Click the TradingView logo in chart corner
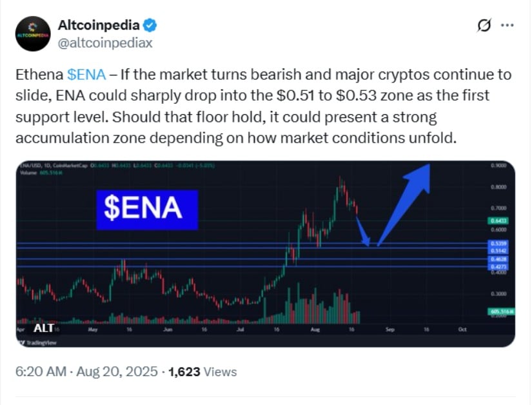The width and height of the screenshot is (532, 405). pyautogui.click(x=38, y=343)
